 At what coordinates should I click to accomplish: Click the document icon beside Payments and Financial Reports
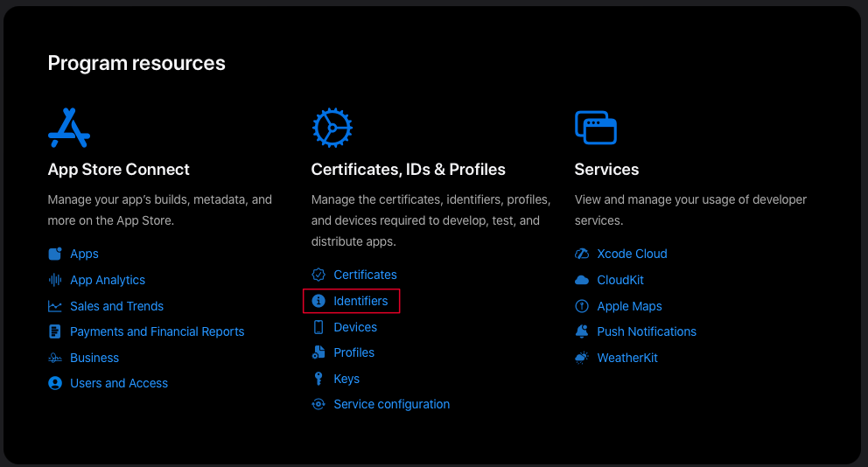pyautogui.click(x=55, y=331)
